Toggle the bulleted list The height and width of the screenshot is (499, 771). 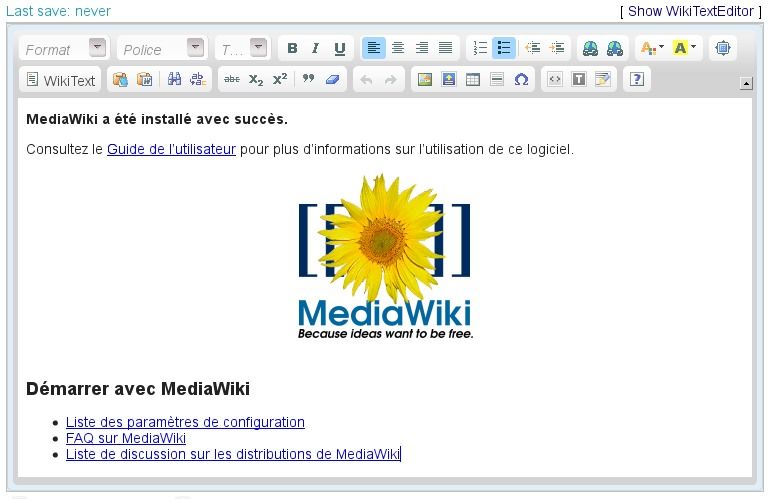point(504,48)
